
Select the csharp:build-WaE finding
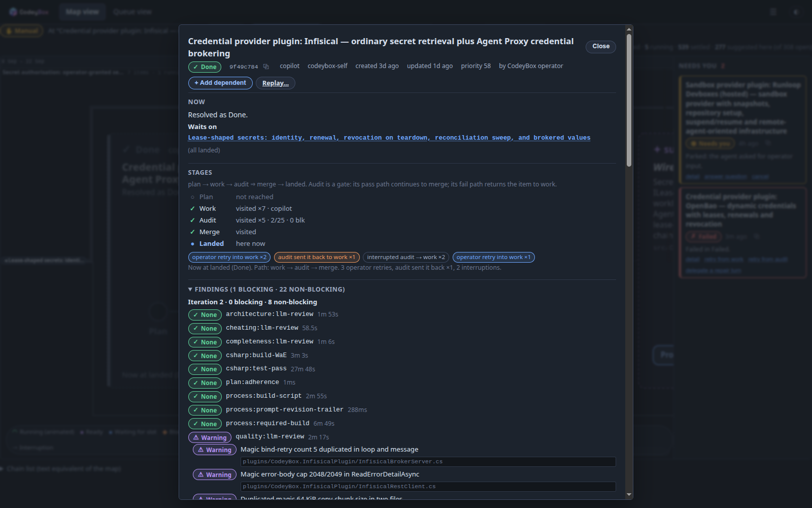[256, 356]
